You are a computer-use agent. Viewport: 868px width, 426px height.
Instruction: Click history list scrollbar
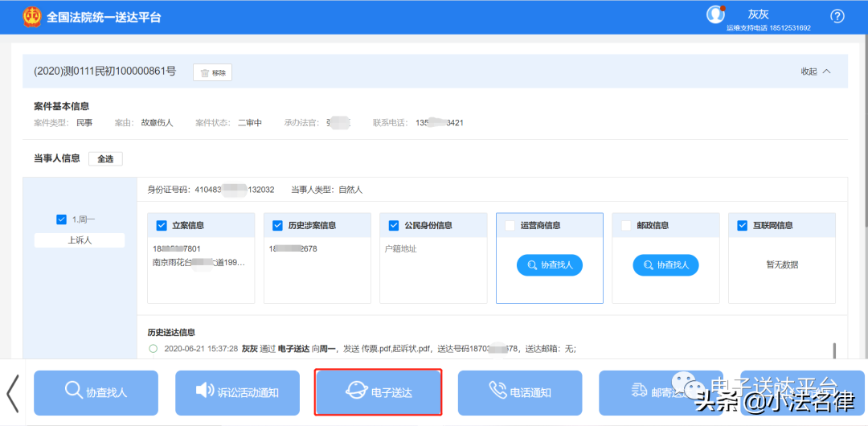[x=834, y=350]
